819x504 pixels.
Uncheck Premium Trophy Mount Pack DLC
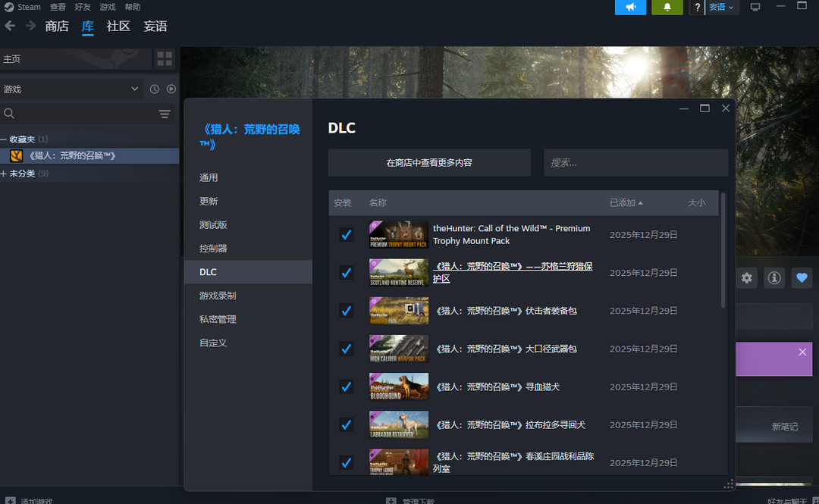click(x=347, y=235)
